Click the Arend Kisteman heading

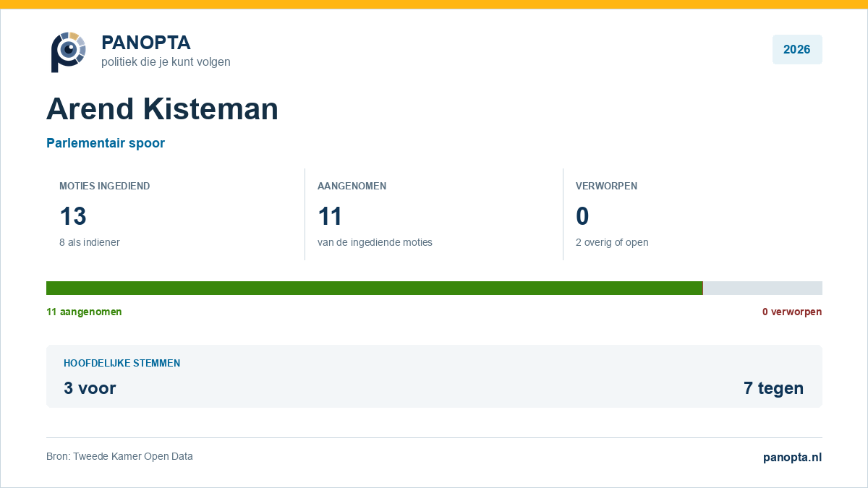tap(163, 109)
